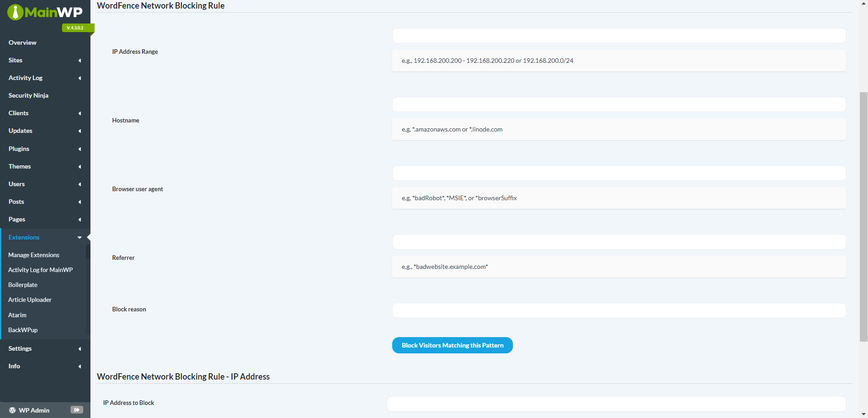The image size is (868, 418).
Task: Click the logout icon beside WP Admin
Action: [77, 410]
